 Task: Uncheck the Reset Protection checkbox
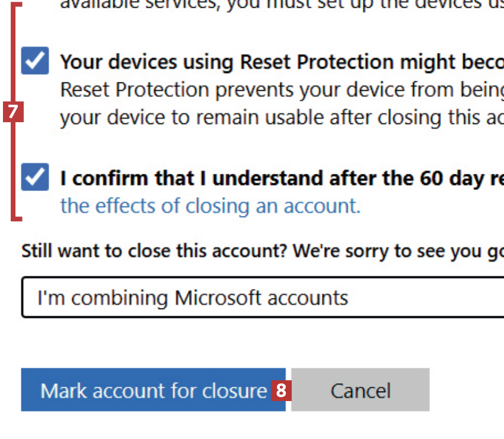click(35, 62)
